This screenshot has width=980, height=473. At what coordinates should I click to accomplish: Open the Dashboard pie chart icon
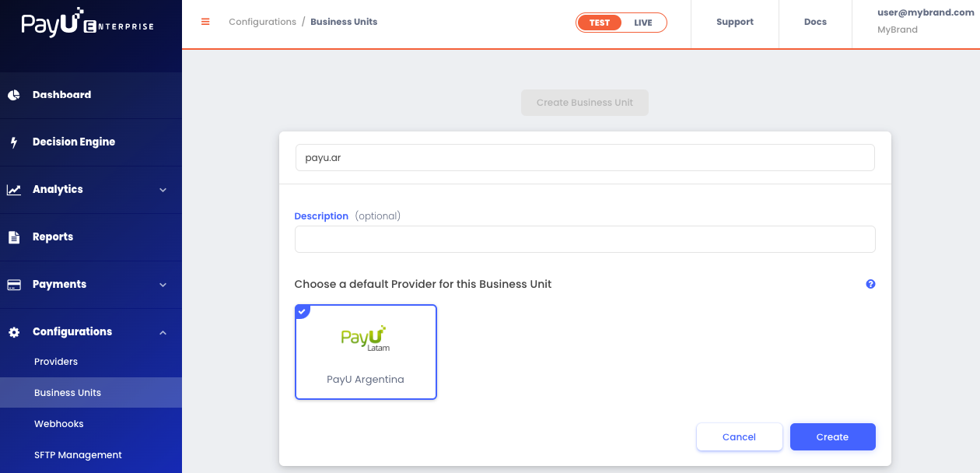[x=14, y=95]
